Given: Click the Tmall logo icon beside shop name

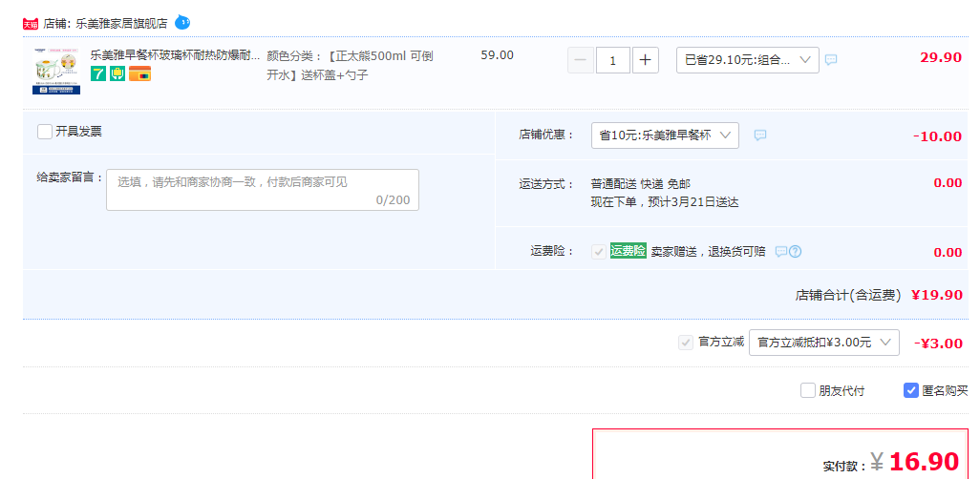Looking at the screenshot, I should 31,24.
